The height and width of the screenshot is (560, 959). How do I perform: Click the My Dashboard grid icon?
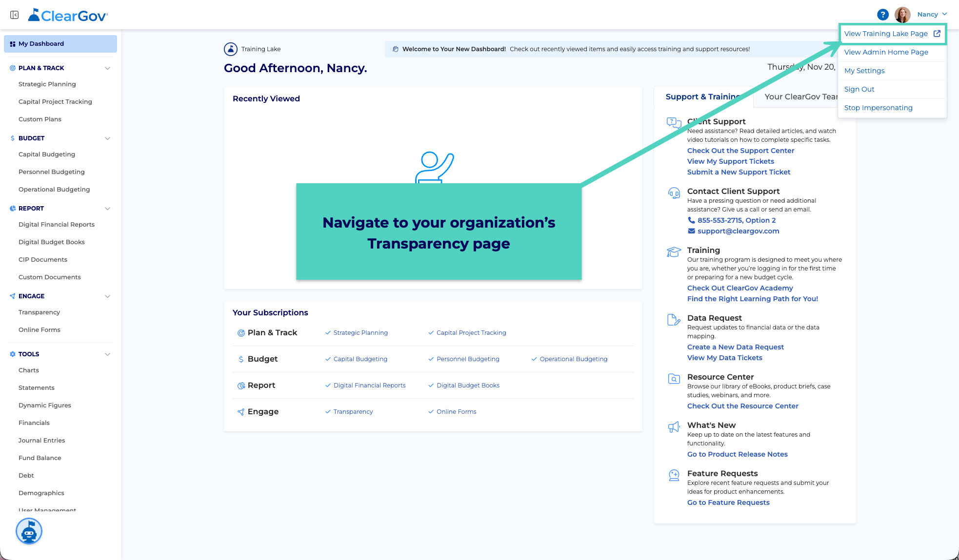coord(13,44)
